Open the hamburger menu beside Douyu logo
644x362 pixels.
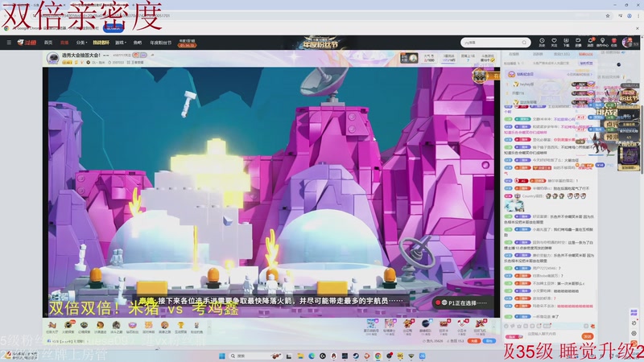(x=9, y=43)
